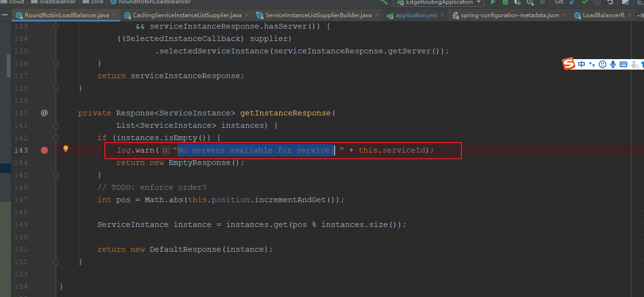Open CachingServiceInstanceListSupplier.java tab
The width and height of the screenshot is (644, 297).
pos(187,15)
